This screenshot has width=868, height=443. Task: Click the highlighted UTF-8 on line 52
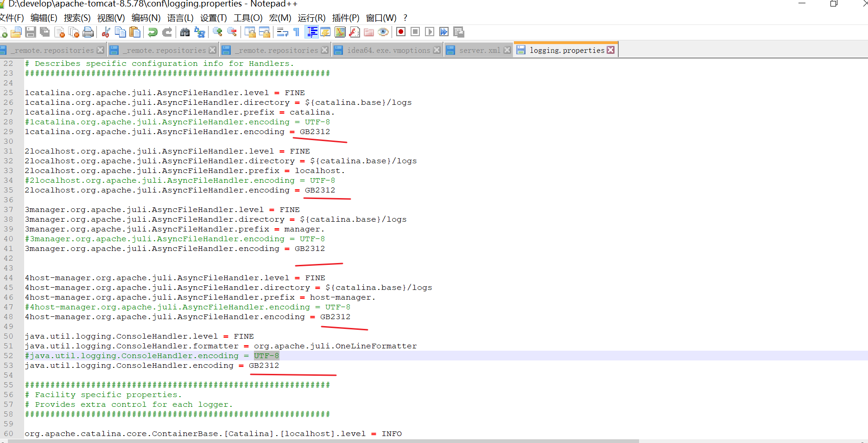click(266, 356)
